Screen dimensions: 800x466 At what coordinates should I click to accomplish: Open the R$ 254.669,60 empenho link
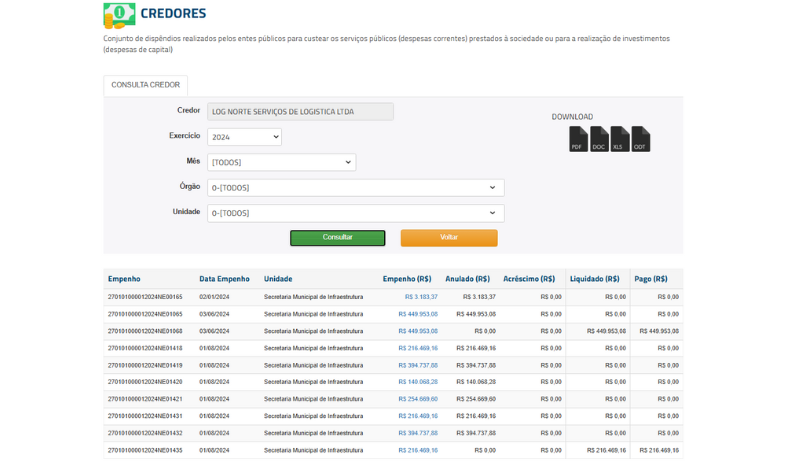(x=418, y=399)
